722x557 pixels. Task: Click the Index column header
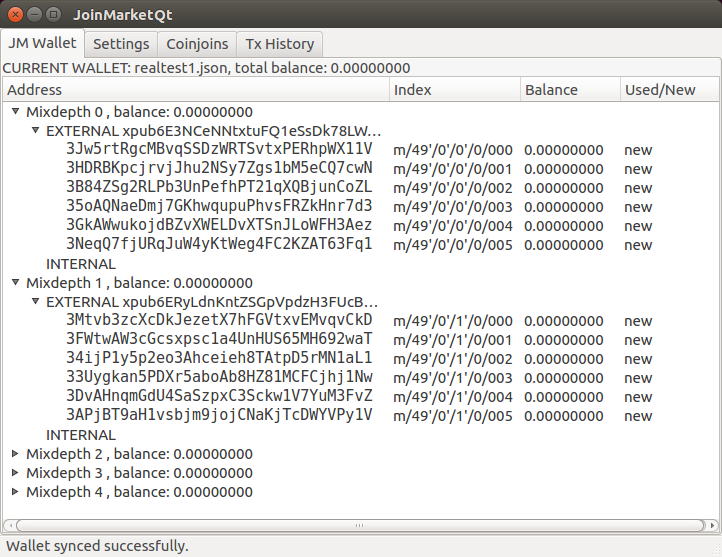pos(453,90)
